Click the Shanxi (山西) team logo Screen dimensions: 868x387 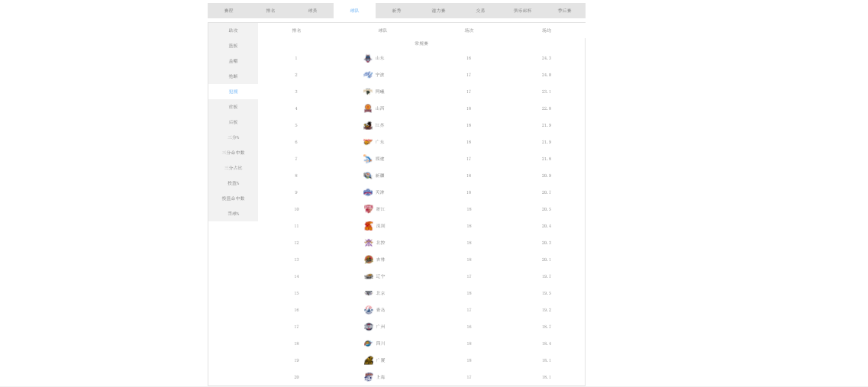(368, 108)
